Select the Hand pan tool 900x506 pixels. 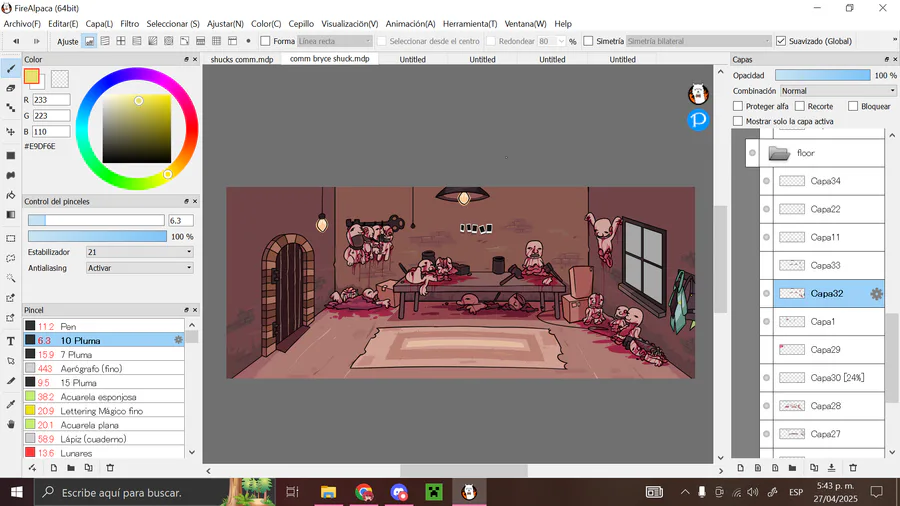tap(10, 425)
